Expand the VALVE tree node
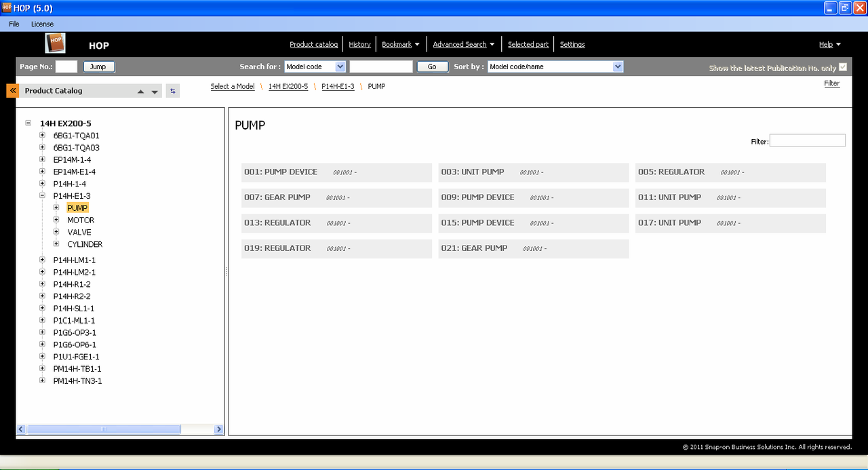The image size is (868, 470). (x=56, y=232)
